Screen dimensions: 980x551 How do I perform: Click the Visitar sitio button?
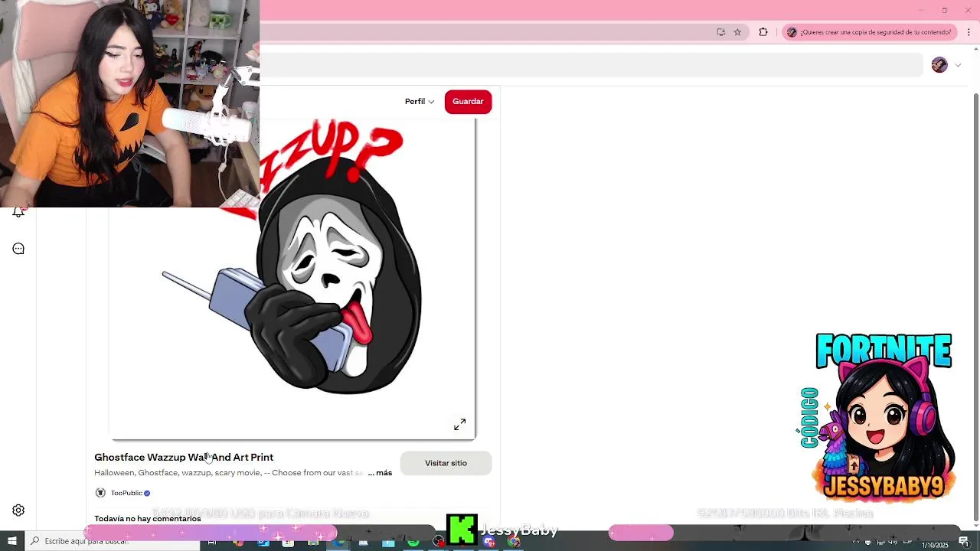coord(446,463)
